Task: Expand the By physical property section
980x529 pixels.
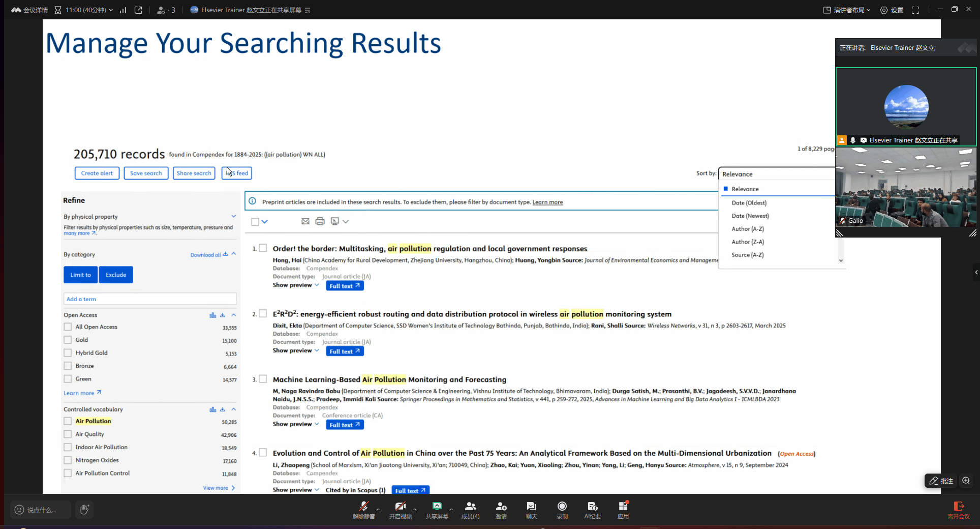Action: (x=233, y=217)
